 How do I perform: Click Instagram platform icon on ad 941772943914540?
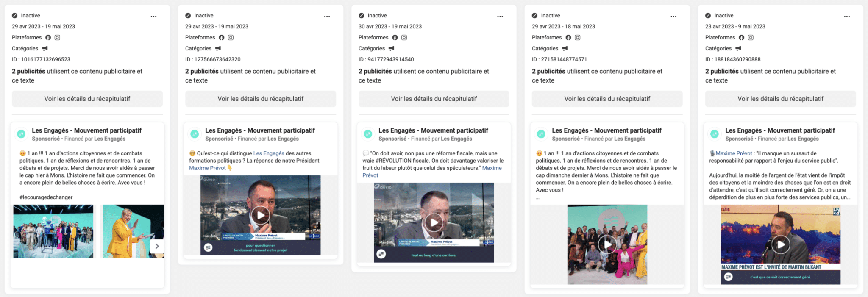(404, 38)
